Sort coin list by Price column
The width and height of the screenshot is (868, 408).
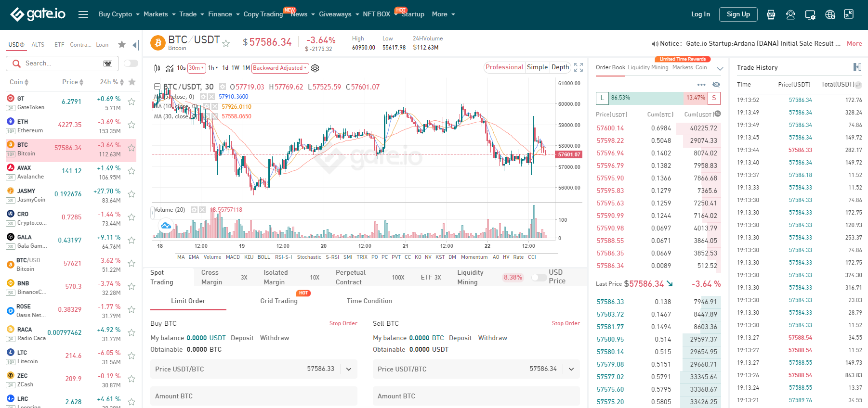[73, 82]
